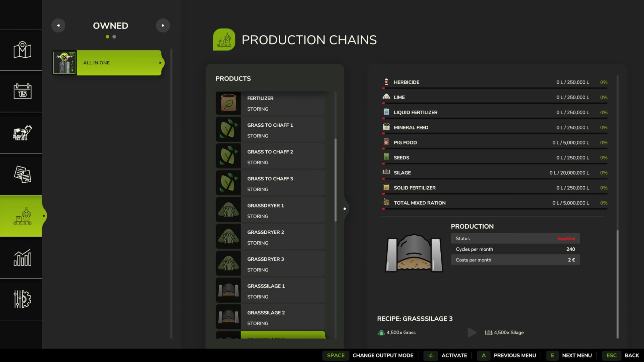Open the contracts documents sidebar icon
This screenshot has width=644, height=362.
(x=22, y=174)
